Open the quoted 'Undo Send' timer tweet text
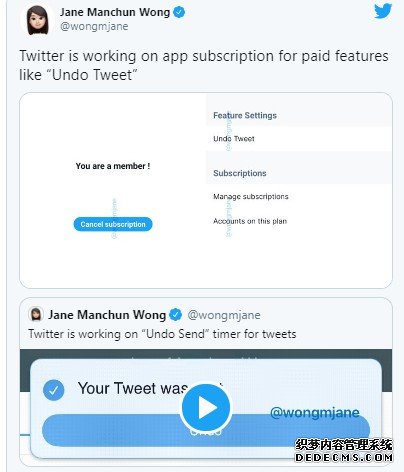Screen dimensions: 404x472 [162, 334]
